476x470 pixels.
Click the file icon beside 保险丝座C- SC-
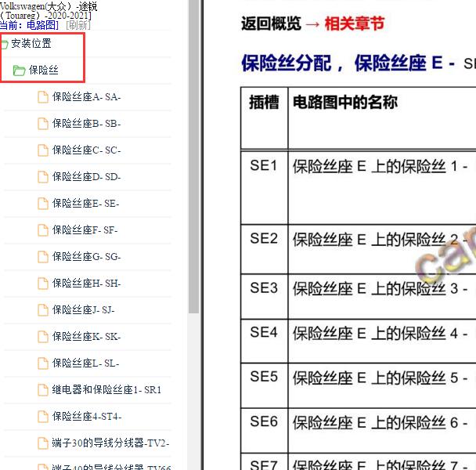click(43, 150)
